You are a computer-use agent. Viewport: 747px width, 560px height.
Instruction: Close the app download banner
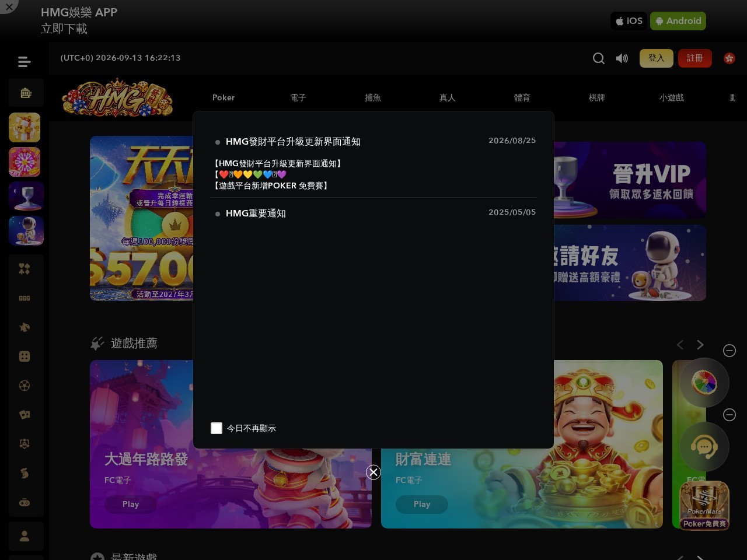(9, 6)
